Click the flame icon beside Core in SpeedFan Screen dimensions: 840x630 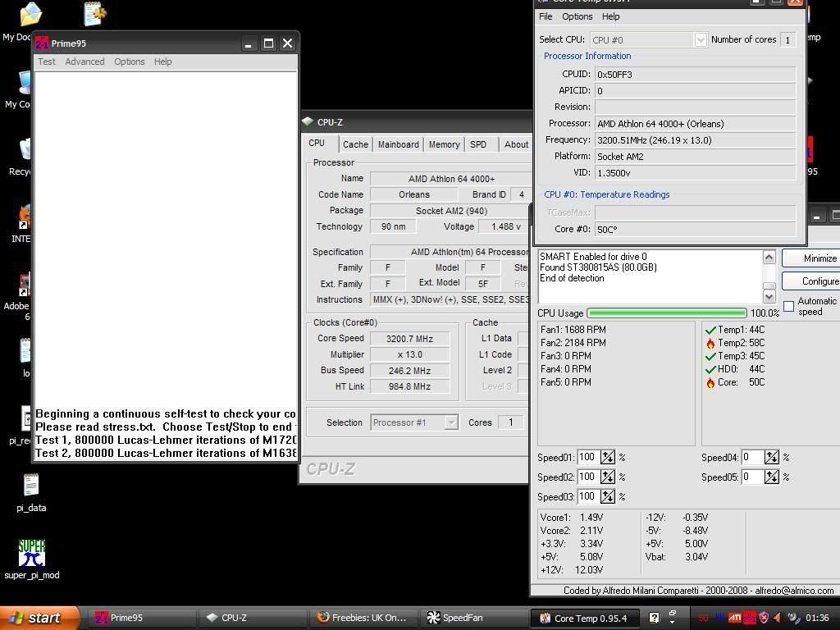(710, 382)
